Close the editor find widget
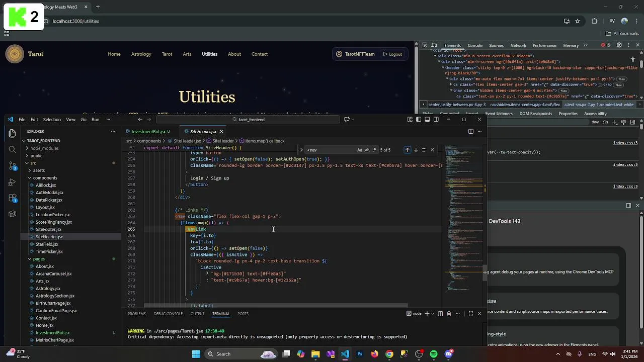644x362 pixels. 432,150
